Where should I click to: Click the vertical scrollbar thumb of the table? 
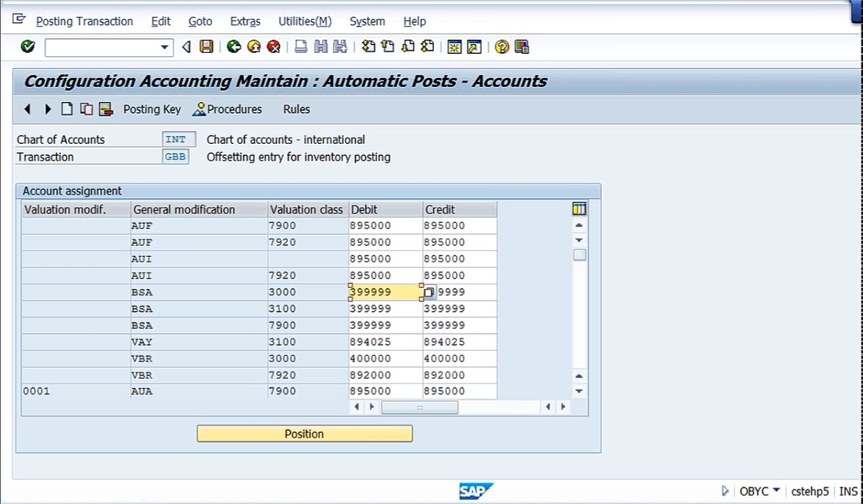[x=579, y=255]
